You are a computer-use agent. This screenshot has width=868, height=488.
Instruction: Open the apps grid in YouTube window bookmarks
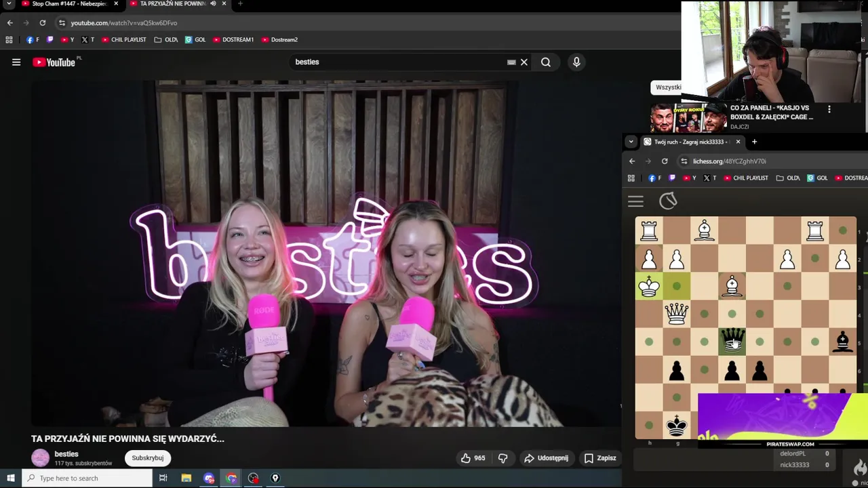click(x=9, y=40)
